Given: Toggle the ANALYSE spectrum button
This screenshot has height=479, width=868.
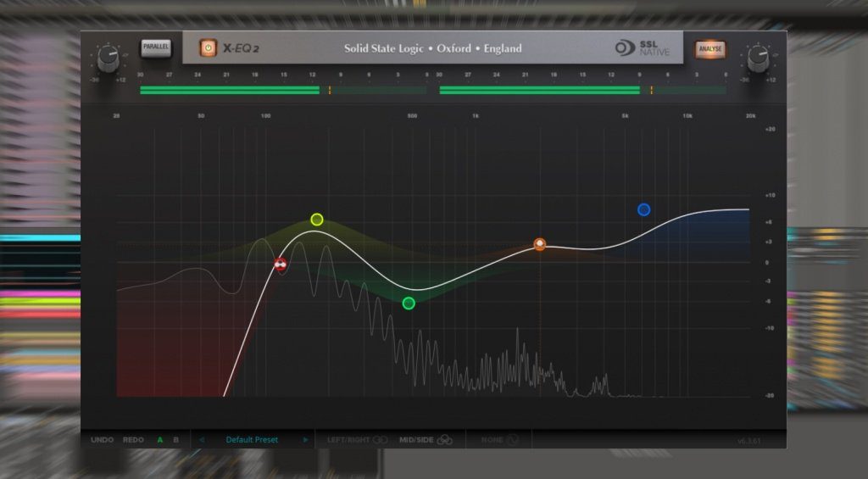Looking at the screenshot, I should 709,48.
